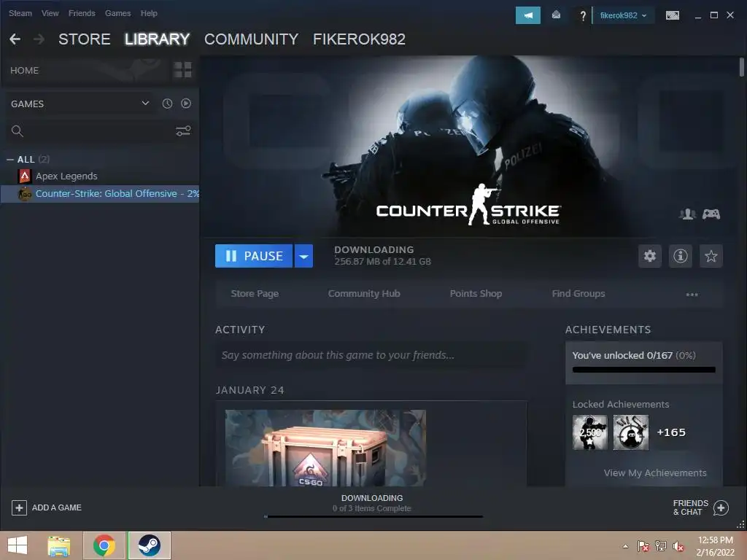Open the Community Hub link
The width and height of the screenshot is (747, 560).
coord(364,294)
